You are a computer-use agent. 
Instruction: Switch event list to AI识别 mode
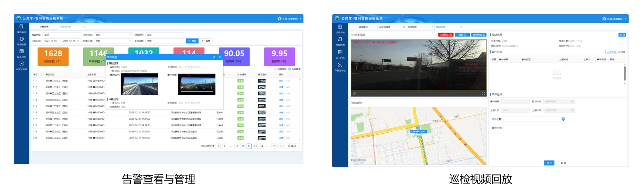point(622,52)
